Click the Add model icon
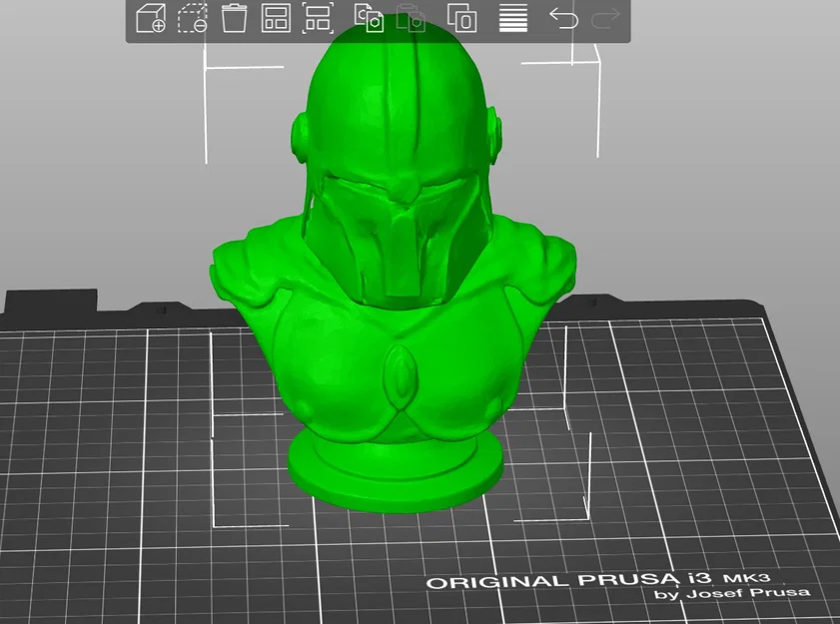This screenshot has width=840, height=624. point(151,18)
